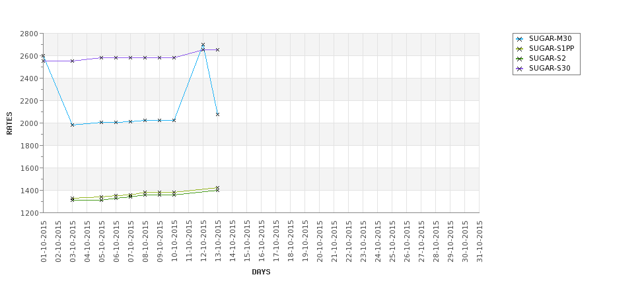Screen dimensions: 644x283
Task: Select the SUGAR-M30 legend label
Action: [x=550, y=38]
